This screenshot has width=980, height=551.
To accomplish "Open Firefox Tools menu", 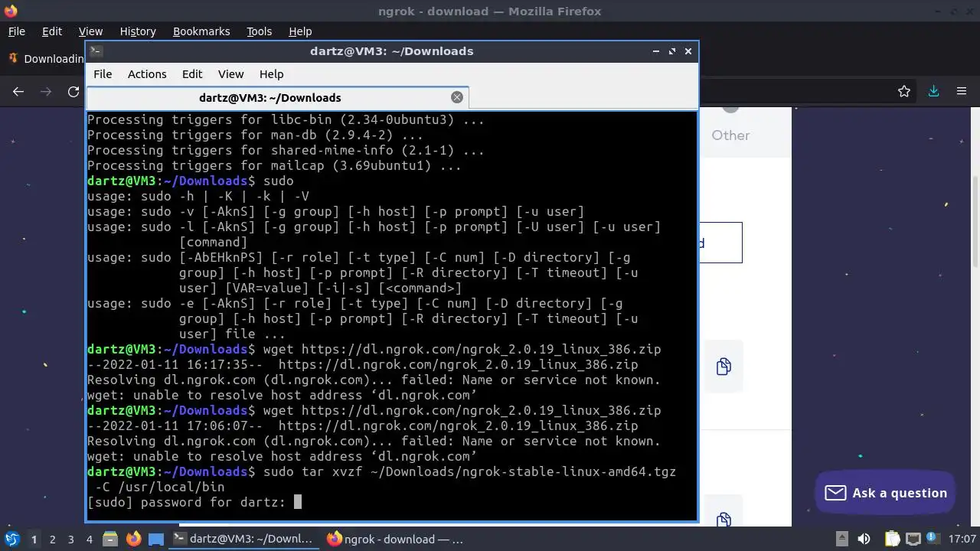I will (260, 31).
